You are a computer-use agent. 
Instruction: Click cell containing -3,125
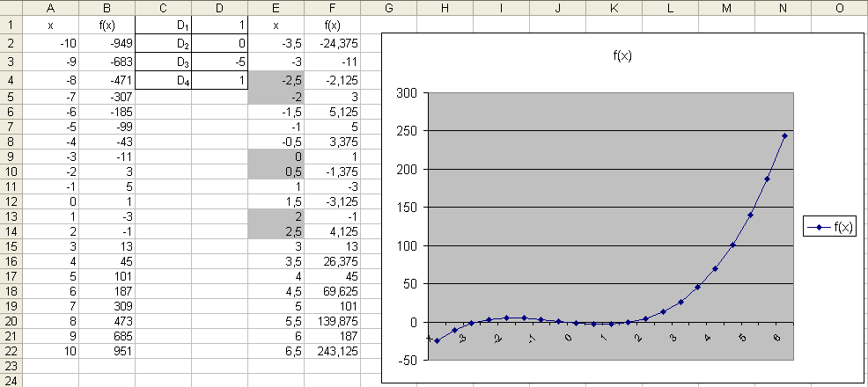[x=332, y=201]
